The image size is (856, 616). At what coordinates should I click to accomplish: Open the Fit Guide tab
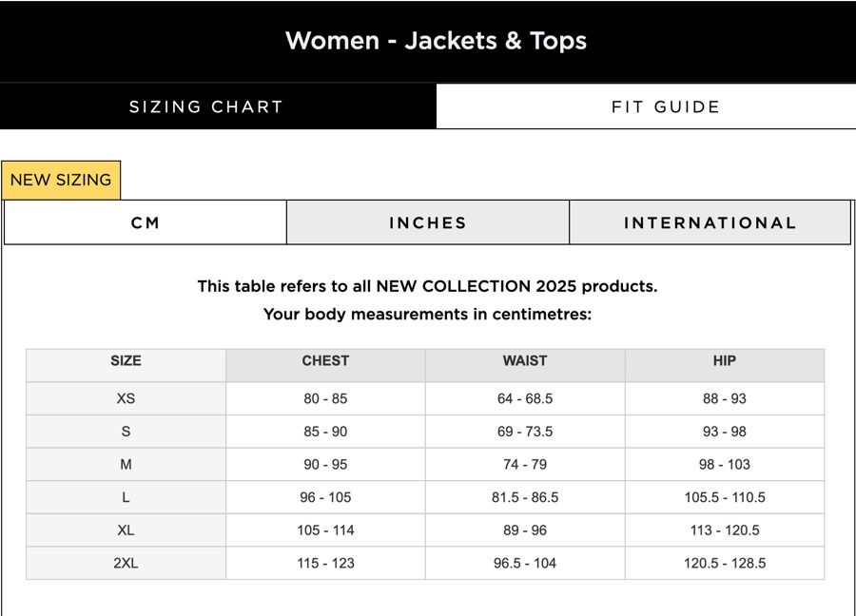(665, 106)
